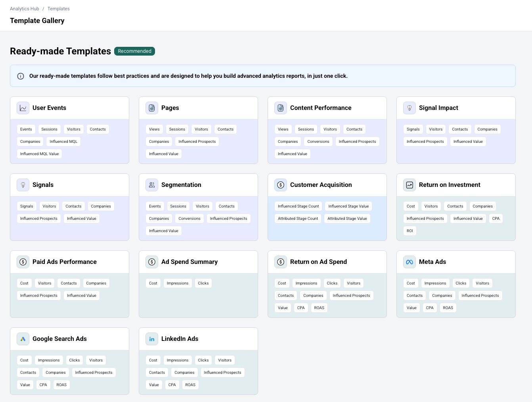This screenshot has height=402, width=532.
Task: Click "Conversions" tag in Content Performance
Action: [x=318, y=142]
